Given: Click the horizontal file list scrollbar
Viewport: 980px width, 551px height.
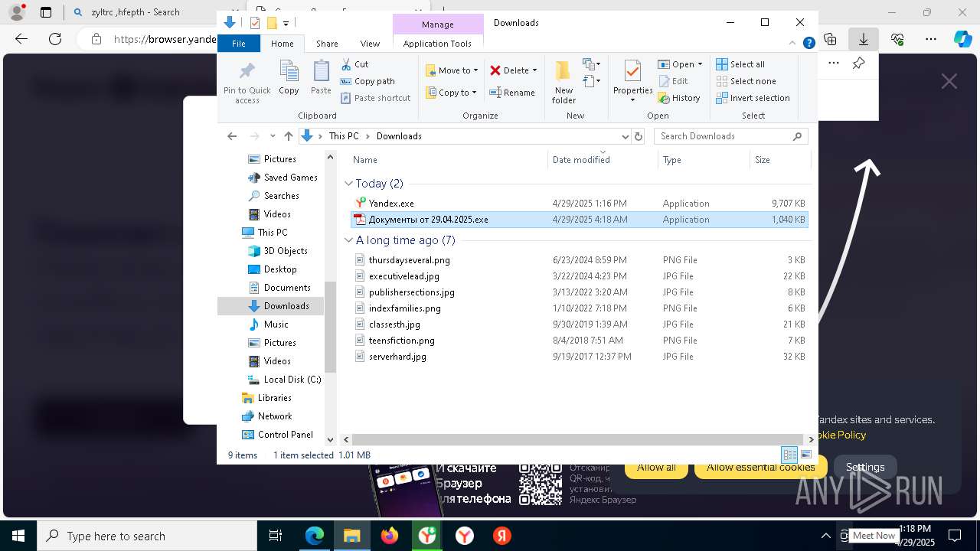Looking at the screenshot, I should (577, 439).
